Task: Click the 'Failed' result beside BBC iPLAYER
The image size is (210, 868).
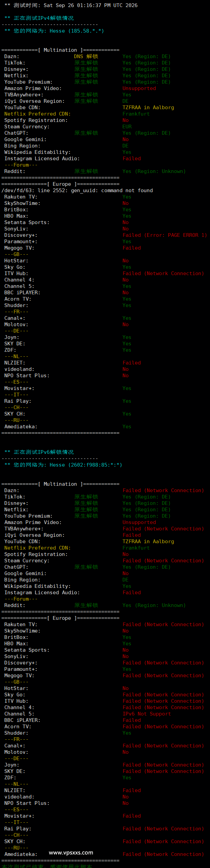Action: [132, 721]
